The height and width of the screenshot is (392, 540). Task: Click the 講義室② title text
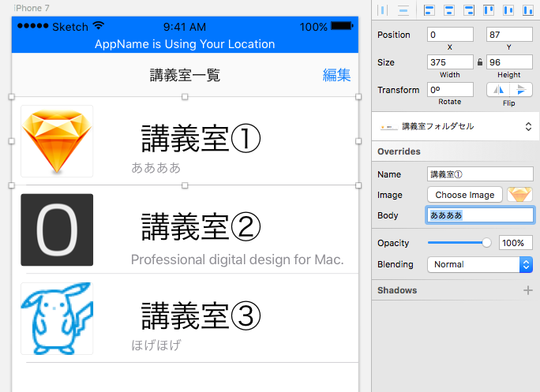pos(201,226)
